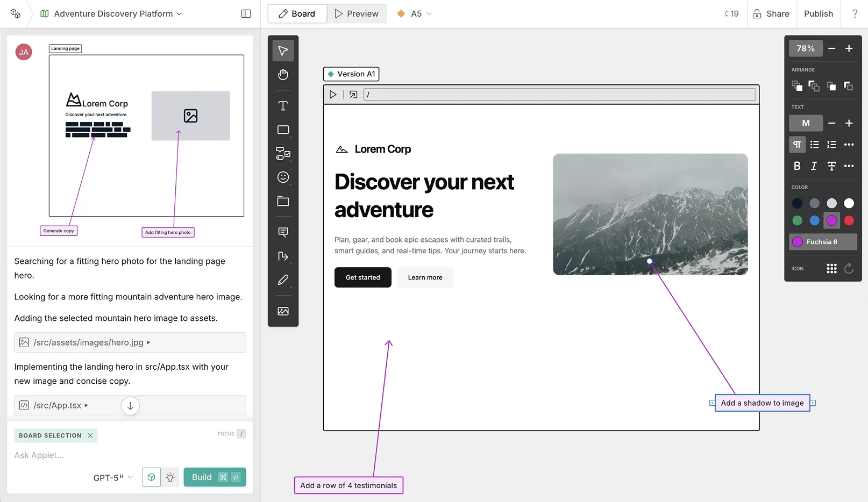
Task: Select the pencil draw tool
Action: pyautogui.click(x=283, y=280)
